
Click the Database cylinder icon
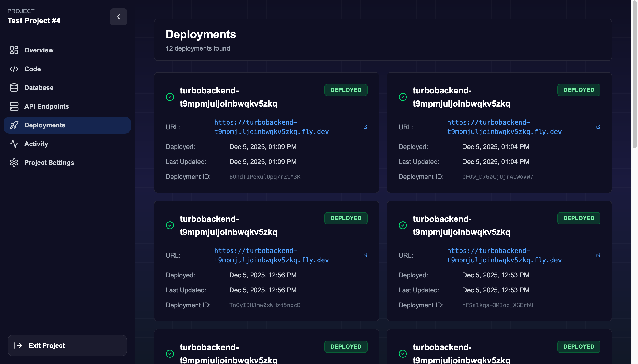pos(14,88)
